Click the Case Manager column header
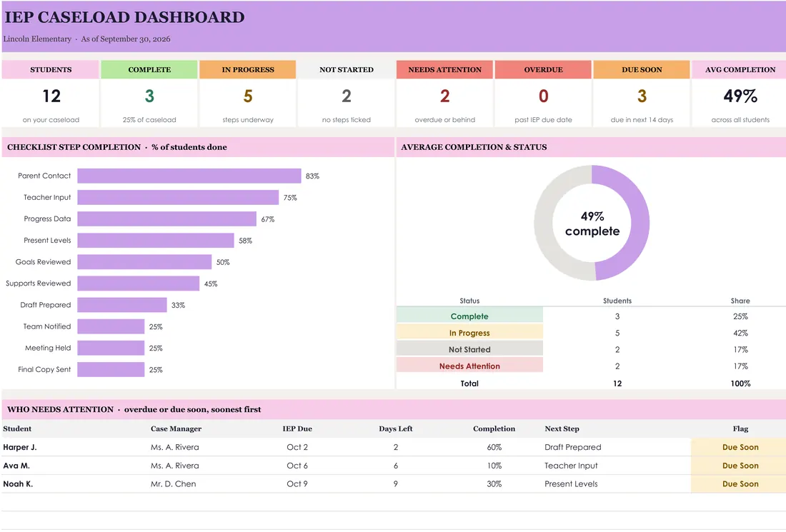Viewport: 786px width, 532px height. (x=176, y=428)
